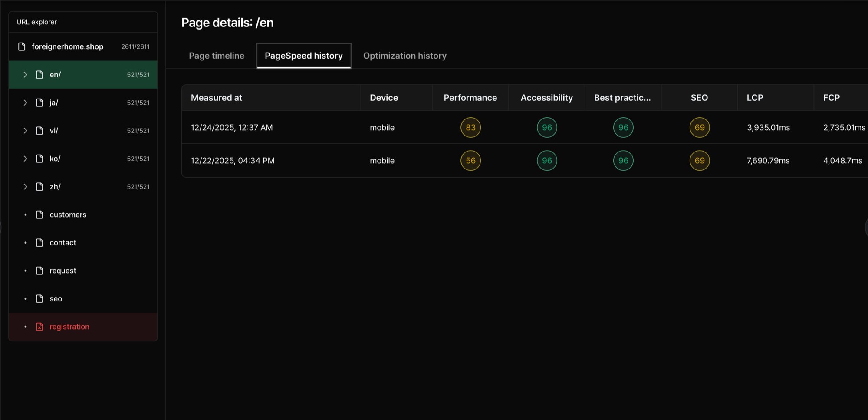
Task: Select the registration page in URL explorer
Action: (69, 327)
